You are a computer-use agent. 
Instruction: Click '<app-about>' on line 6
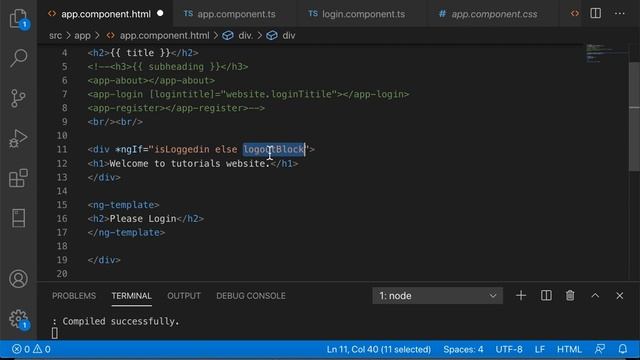[x=118, y=80]
